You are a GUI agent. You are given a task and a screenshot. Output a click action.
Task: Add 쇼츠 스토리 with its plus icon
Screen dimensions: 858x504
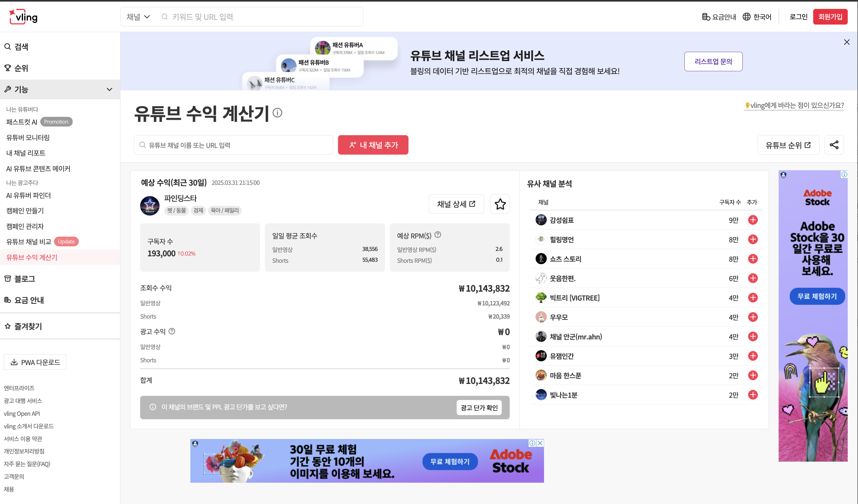tap(753, 259)
